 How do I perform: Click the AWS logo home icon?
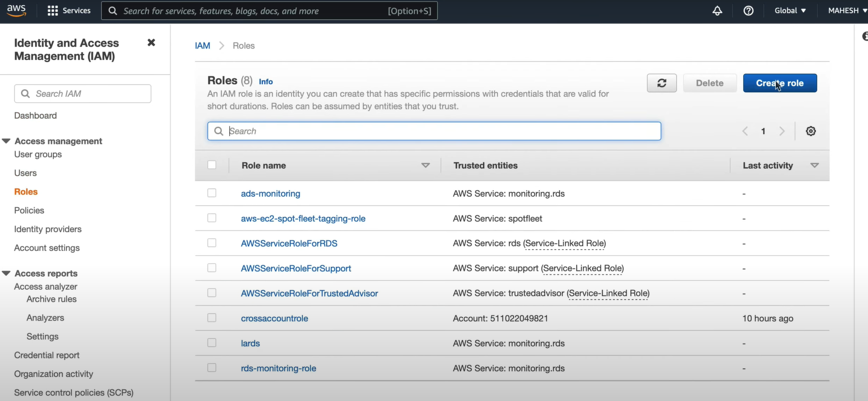tap(16, 11)
